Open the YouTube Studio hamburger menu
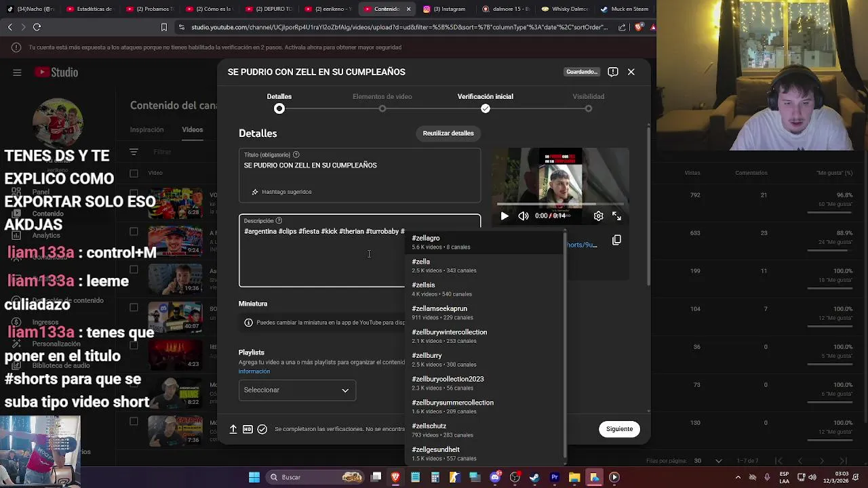 point(17,73)
